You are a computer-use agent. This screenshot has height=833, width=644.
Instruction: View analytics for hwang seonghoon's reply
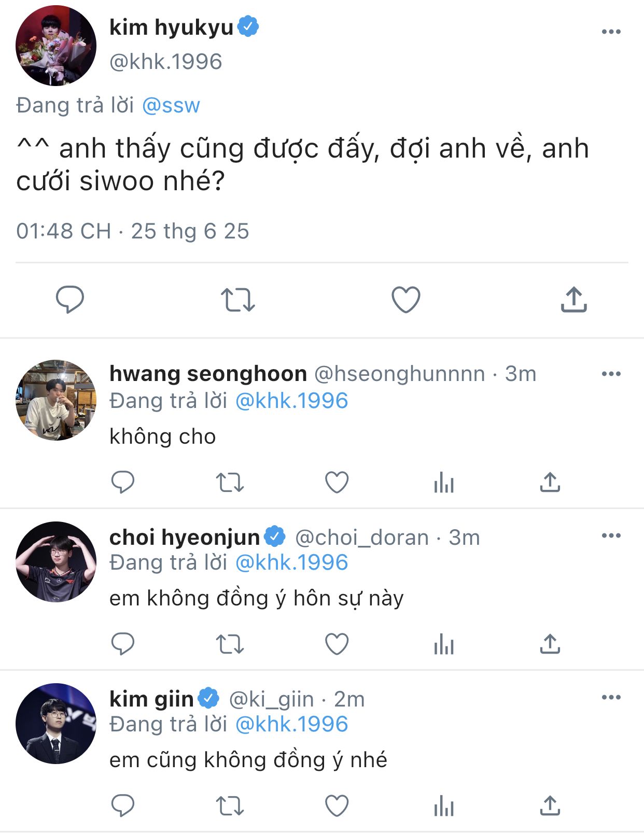pyautogui.click(x=444, y=482)
